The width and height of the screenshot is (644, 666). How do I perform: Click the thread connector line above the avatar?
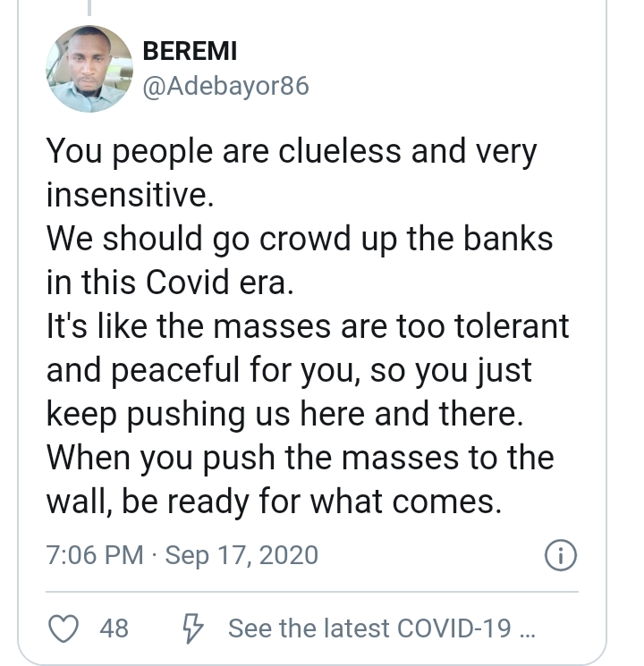[89, 9]
